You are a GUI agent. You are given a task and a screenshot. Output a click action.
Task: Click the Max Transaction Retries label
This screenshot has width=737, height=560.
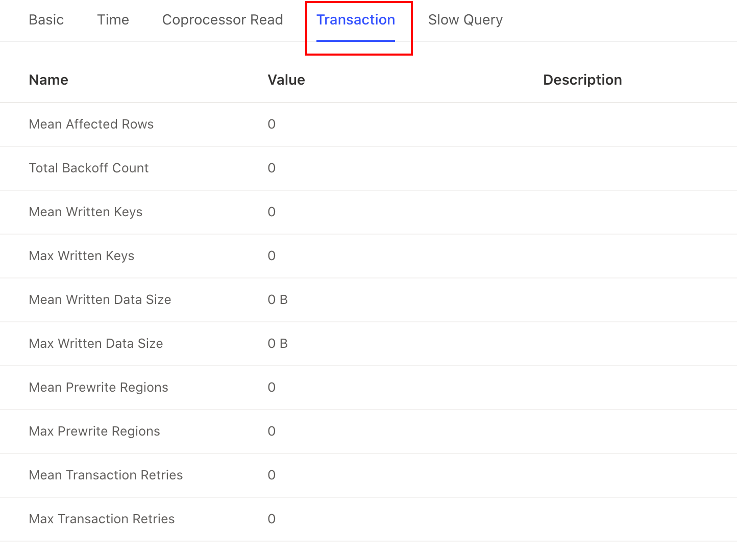[102, 519]
